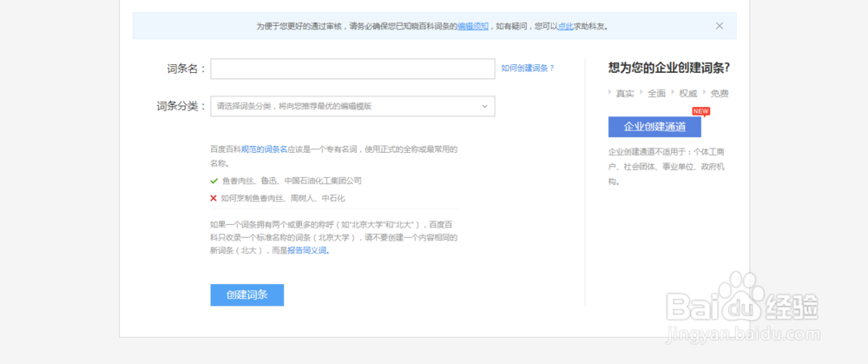Open the 规范的词条名 link
Viewport: 868px width, 364px height.
click(x=264, y=149)
